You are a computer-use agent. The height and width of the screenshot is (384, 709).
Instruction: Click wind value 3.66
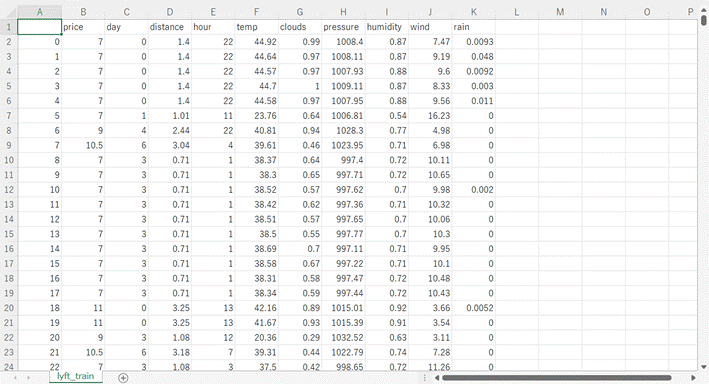(x=430, y=308)
